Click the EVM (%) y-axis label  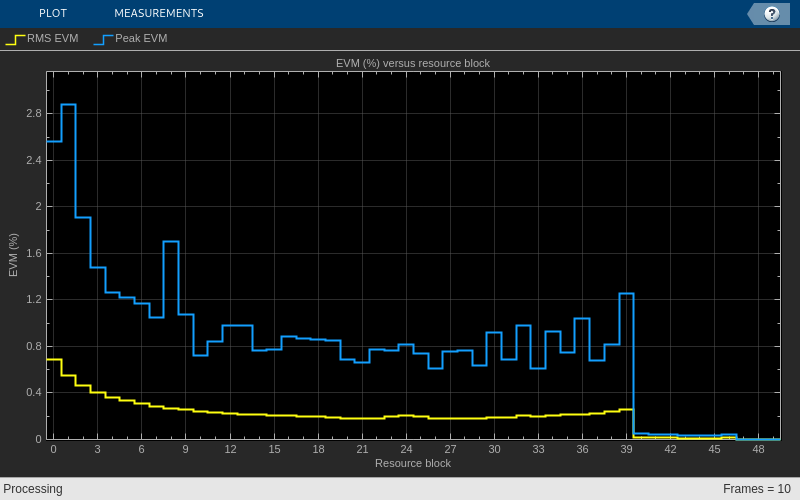13,255
